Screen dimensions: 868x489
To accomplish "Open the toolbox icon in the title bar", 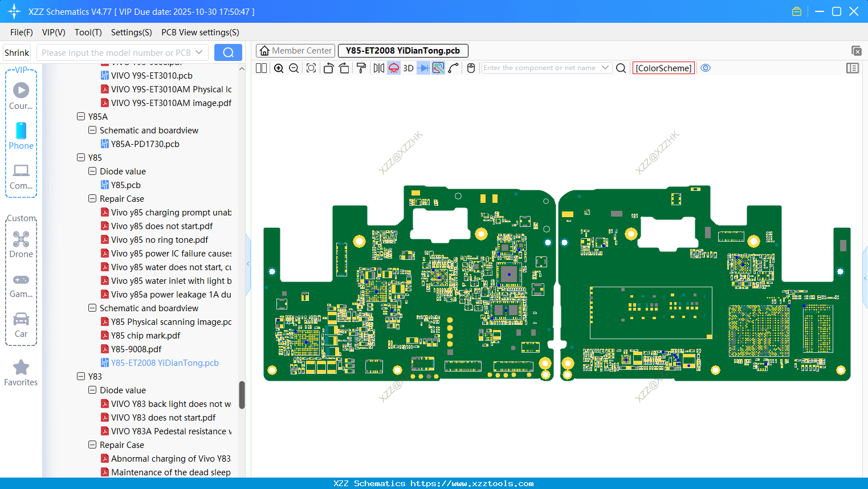I will coord(797,11).
